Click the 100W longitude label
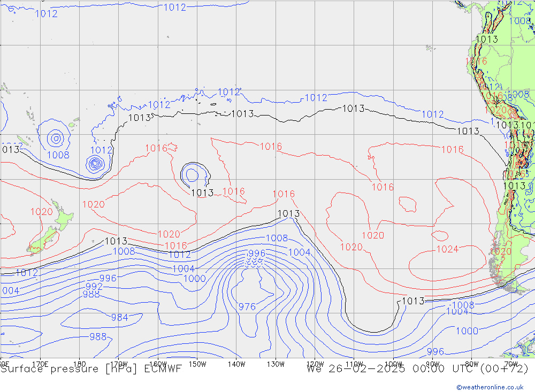 tap(393, 364)
